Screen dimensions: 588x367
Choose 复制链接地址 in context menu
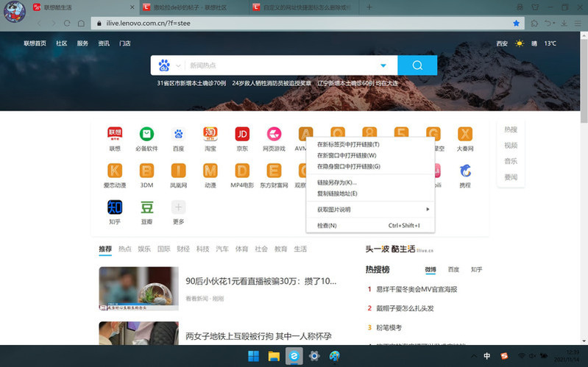(x=337, y=193)
